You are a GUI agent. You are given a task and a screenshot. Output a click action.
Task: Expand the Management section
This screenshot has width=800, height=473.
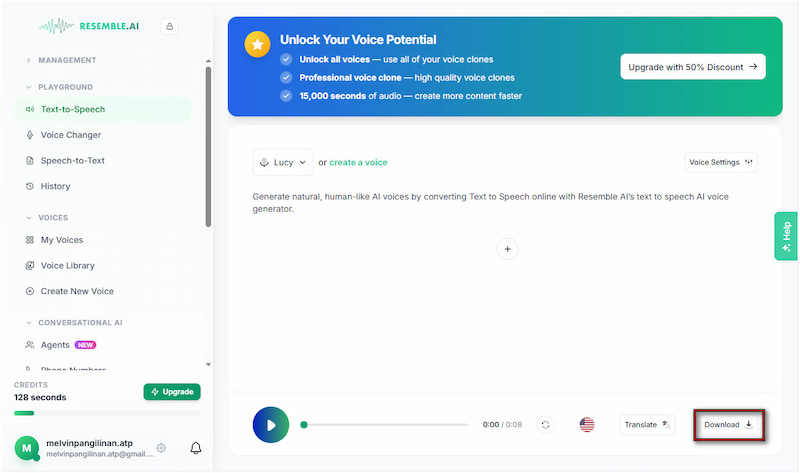pyautogui.click(x=28, y=60)
